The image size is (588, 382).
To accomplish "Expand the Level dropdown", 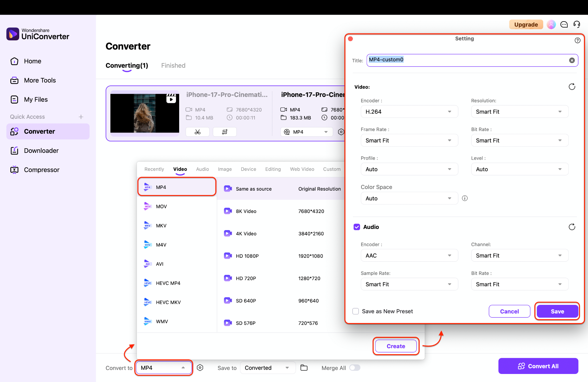I will pos(520,169).
